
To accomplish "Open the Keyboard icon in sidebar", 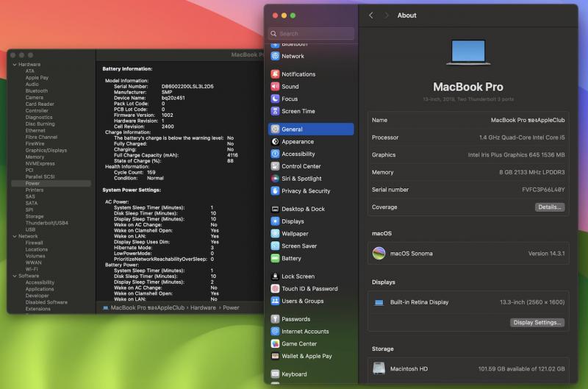I will pyautogui.click(x=275, y=374).
